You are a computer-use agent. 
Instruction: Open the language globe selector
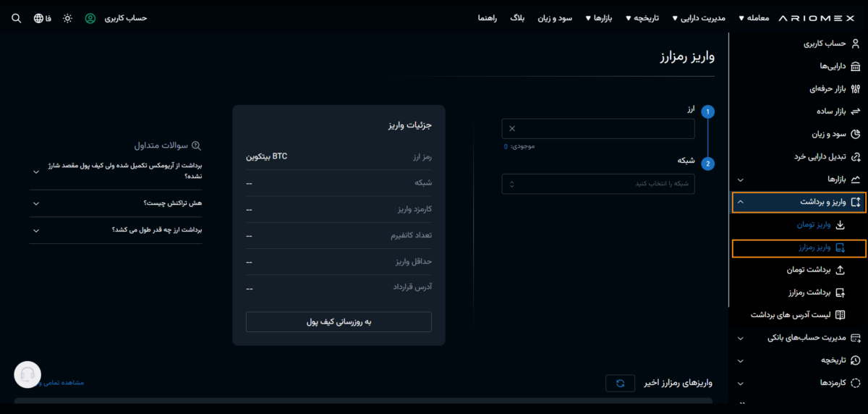point(39,18)
